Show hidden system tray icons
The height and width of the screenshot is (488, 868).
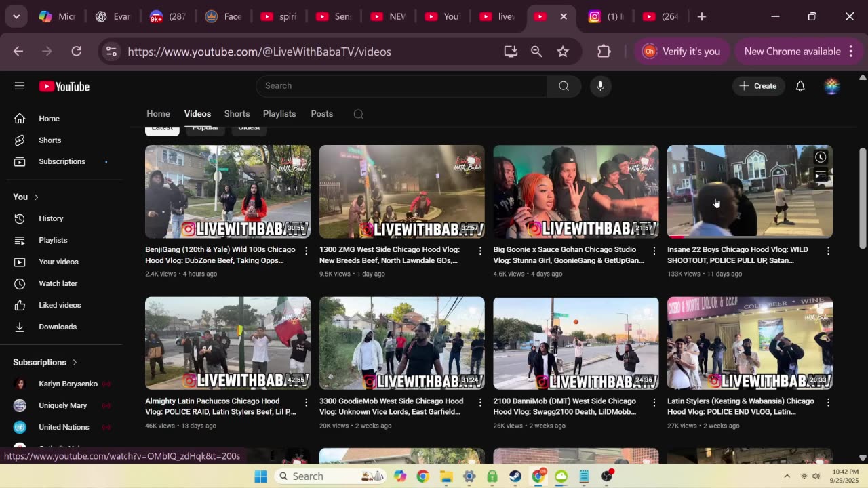[x=787, y=476]
